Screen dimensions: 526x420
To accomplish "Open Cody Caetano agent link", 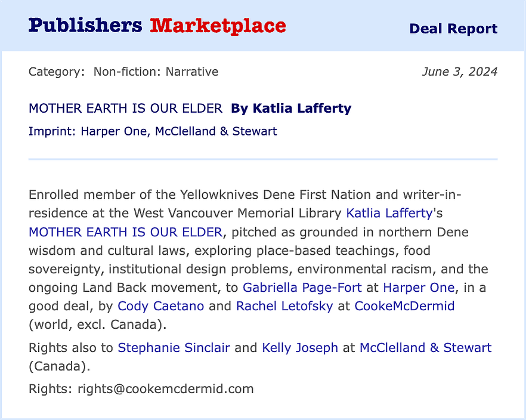I will click(x=160, y=306).
